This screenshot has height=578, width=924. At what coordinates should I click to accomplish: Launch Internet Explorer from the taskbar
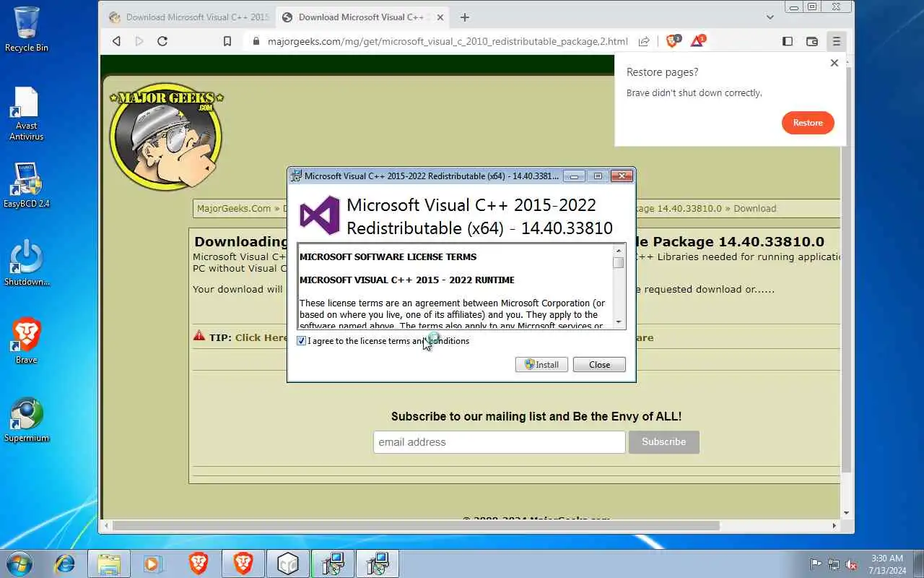(x=65, y=564)
